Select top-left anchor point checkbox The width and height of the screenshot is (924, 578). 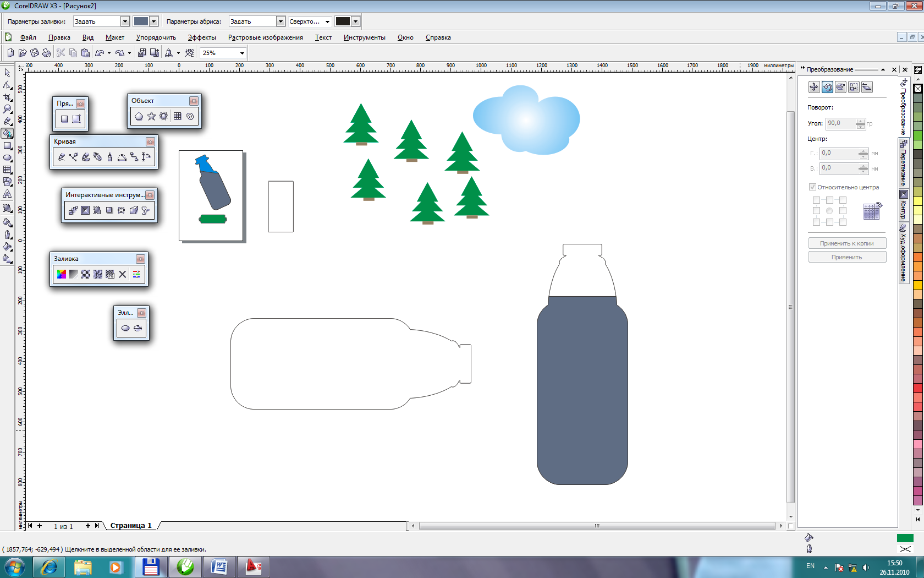pos(816,200)
